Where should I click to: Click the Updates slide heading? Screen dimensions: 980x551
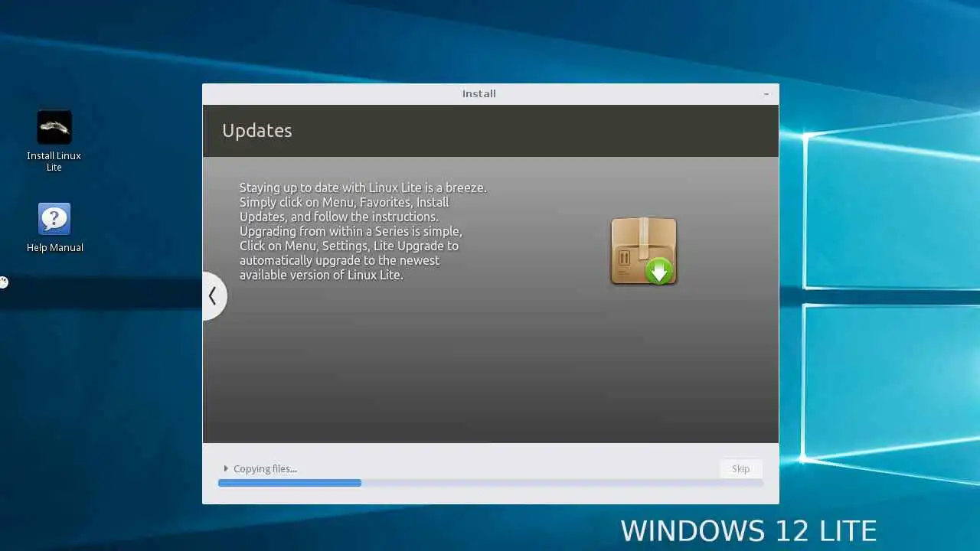coord(256,131)
